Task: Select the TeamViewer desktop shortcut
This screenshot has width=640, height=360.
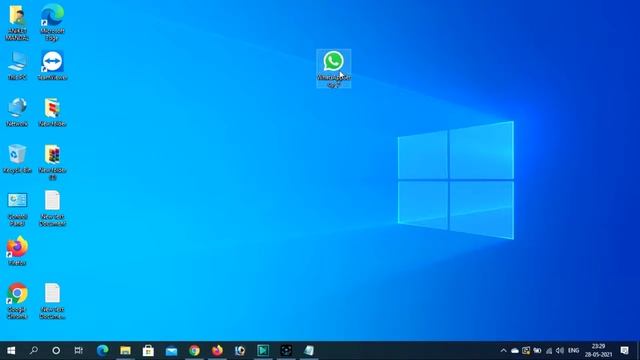Action: coord(52,65)
